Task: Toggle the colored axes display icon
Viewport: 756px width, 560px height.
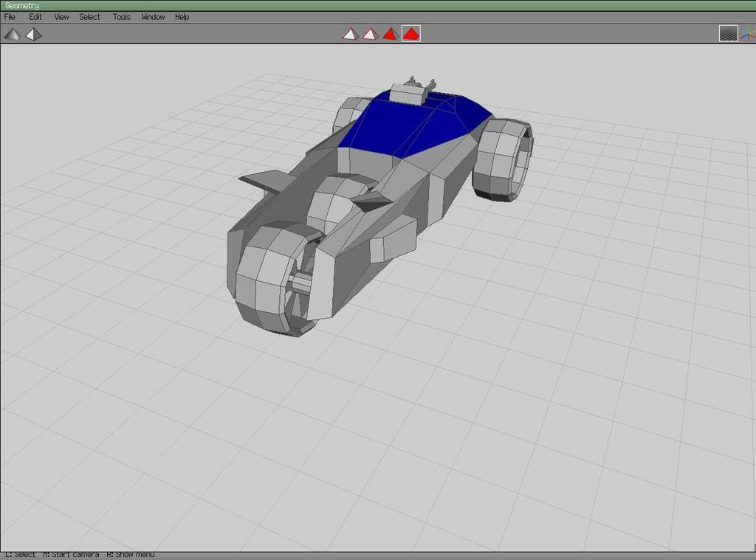Action: pos(749,33)
